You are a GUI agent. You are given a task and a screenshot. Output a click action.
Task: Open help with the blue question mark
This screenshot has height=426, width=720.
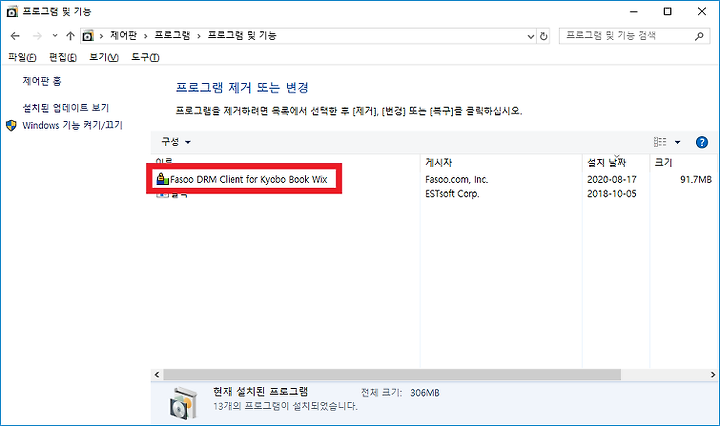(x=702, y=142)
